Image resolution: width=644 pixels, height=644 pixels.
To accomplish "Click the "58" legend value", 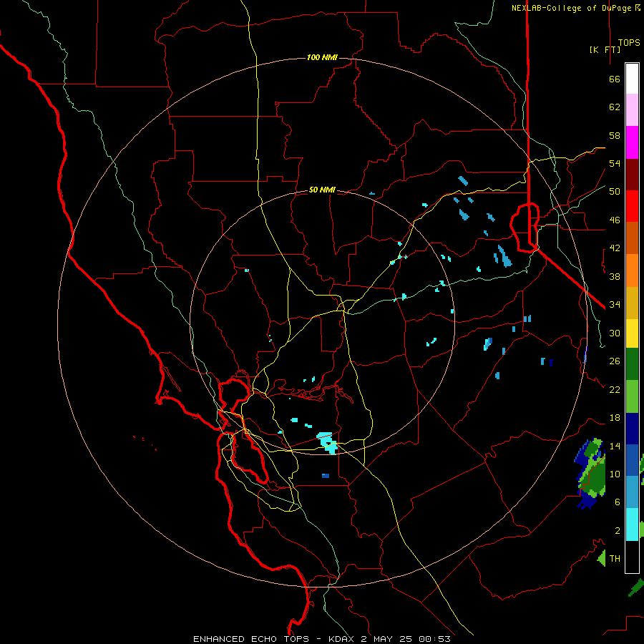I will (x=615, y=135).
